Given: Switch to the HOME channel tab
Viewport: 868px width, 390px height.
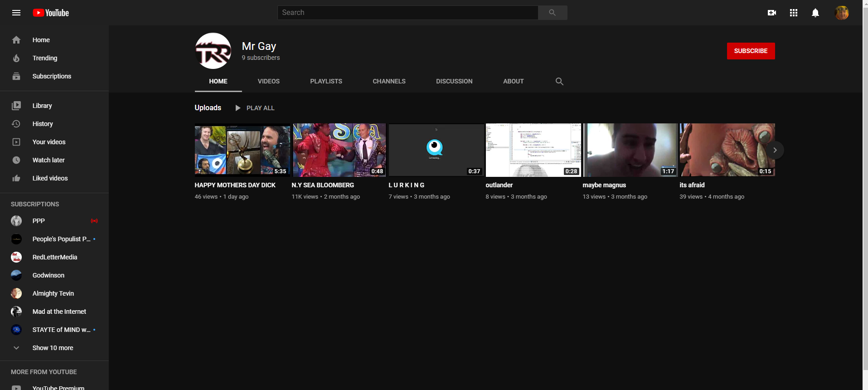Looking at the screenshot, I should pos(218,81).
